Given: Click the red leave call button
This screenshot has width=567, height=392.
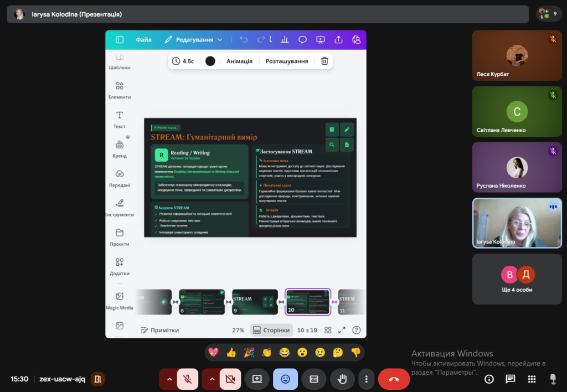Looking at the screenshot, I should (394, 379).
